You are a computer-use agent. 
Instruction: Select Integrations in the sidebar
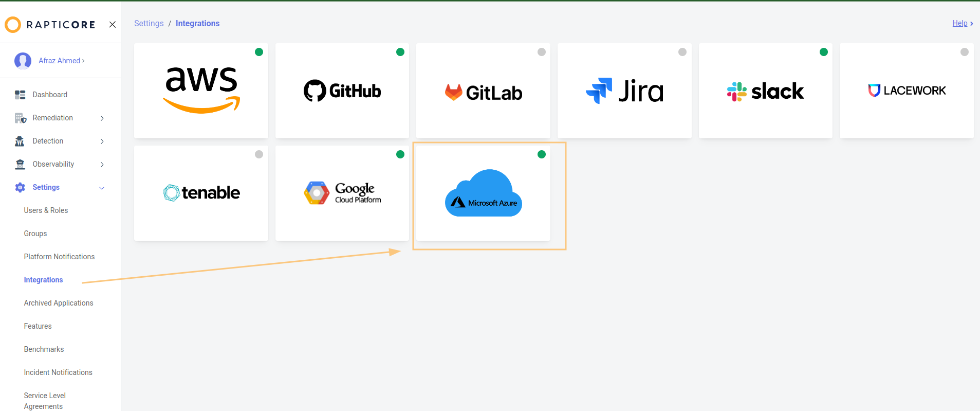click(43, 280)
